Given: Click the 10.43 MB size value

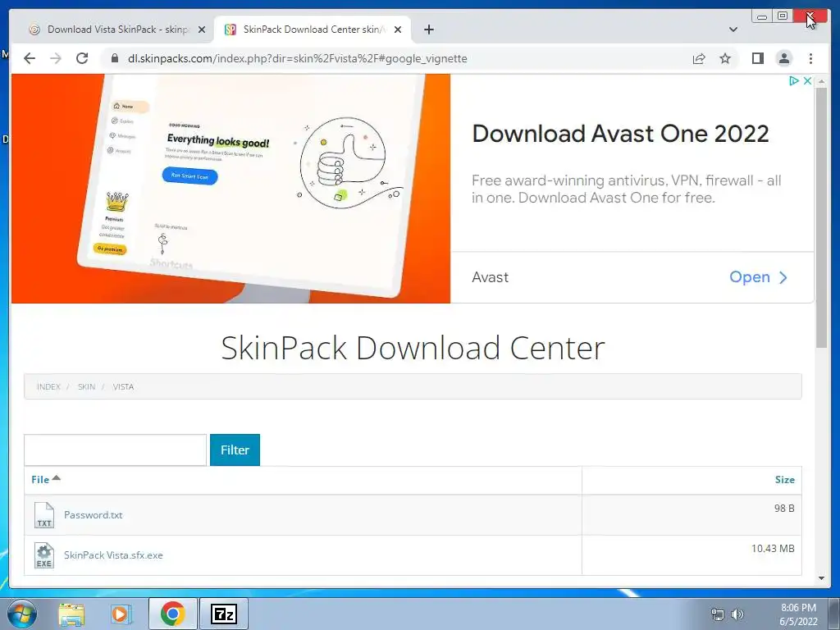Looking at the screenshot, I should tap(773, 548).
